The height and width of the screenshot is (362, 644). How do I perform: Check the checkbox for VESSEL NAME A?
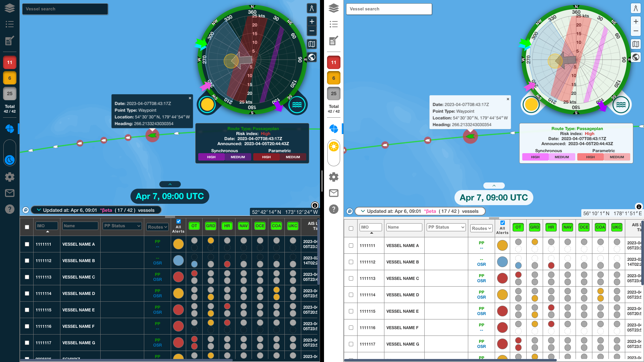pos(27,244)
